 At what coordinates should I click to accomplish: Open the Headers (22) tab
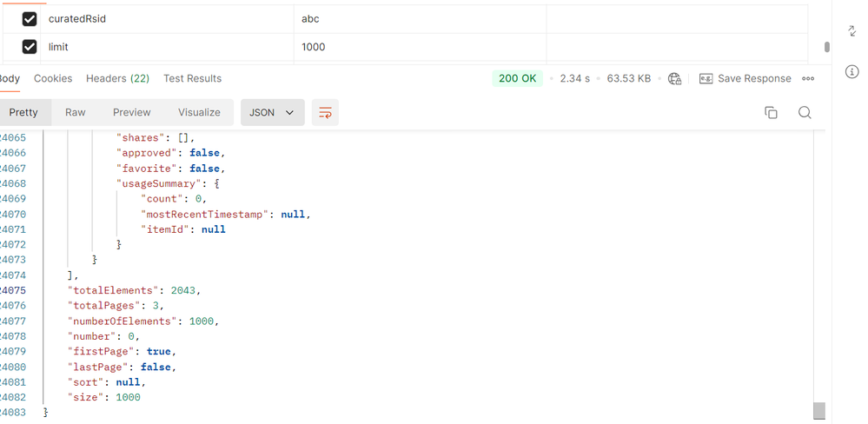(x=117, y=78)
